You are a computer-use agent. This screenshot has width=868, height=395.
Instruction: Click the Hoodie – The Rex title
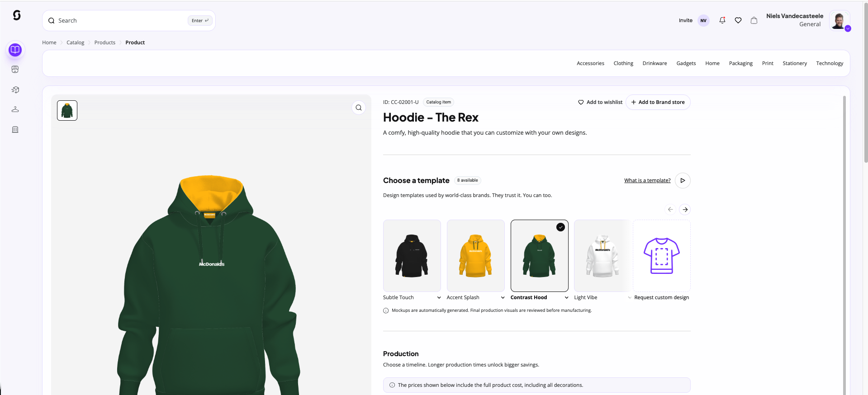[431, 118]
